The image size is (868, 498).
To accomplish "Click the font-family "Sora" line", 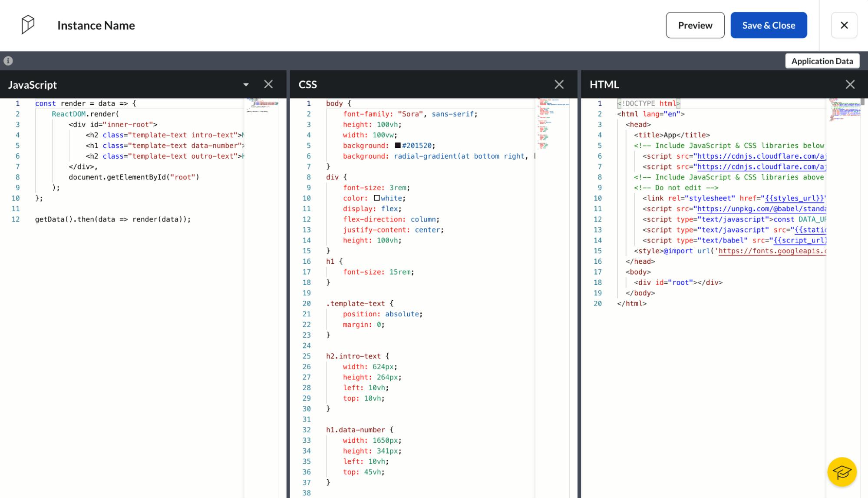I will coord(410,114).
